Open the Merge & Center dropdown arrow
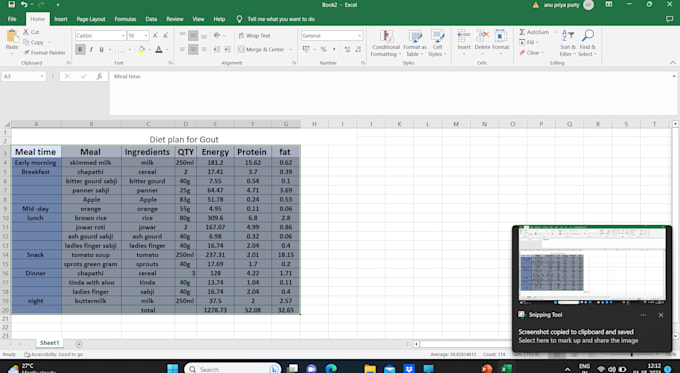The image size is (680, 373). (290, 49)
